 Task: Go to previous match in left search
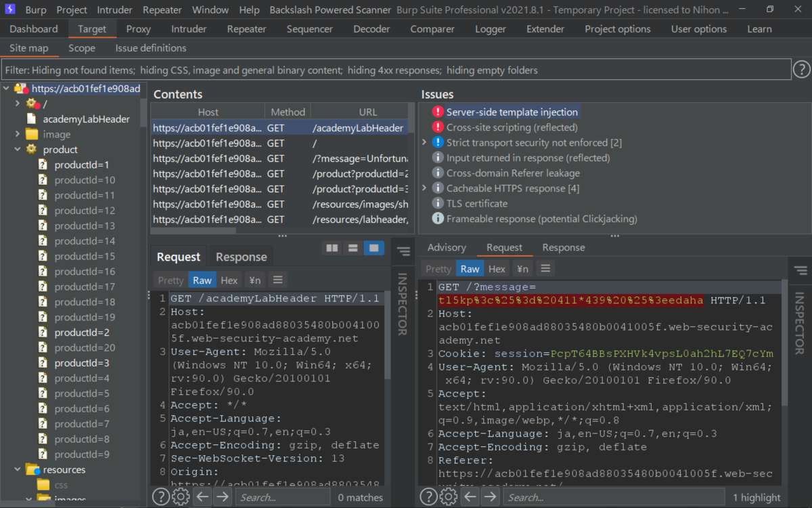coord(202,497)
